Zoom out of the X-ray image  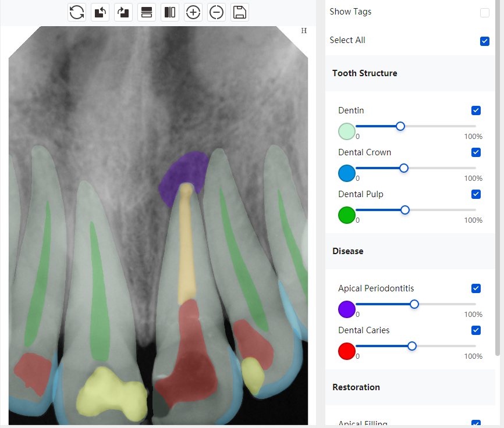(216, 12)
